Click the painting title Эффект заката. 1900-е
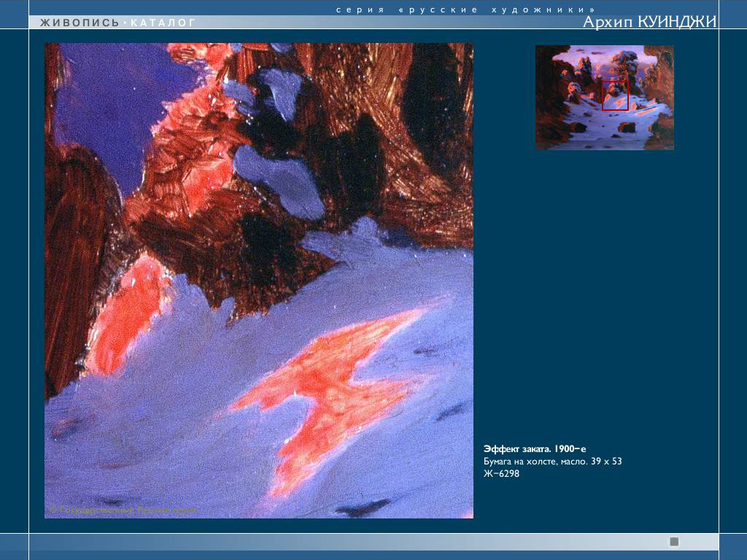The image size is (747, 560). click(x=535, y=449)
